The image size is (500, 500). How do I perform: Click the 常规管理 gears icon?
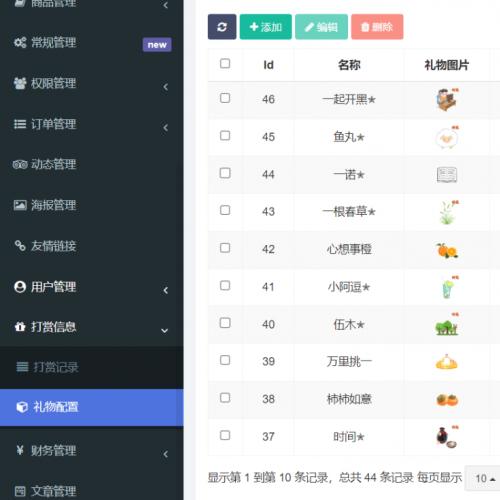20,43
